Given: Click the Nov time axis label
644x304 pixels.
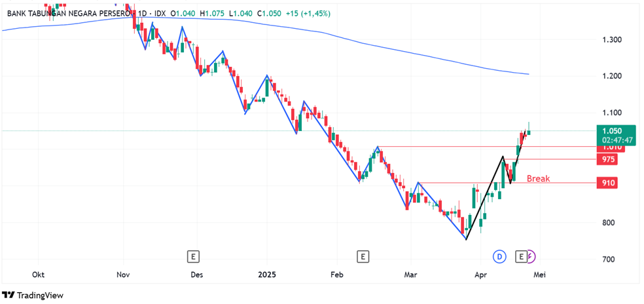Looking at the screenshot, I should [123, 275].
